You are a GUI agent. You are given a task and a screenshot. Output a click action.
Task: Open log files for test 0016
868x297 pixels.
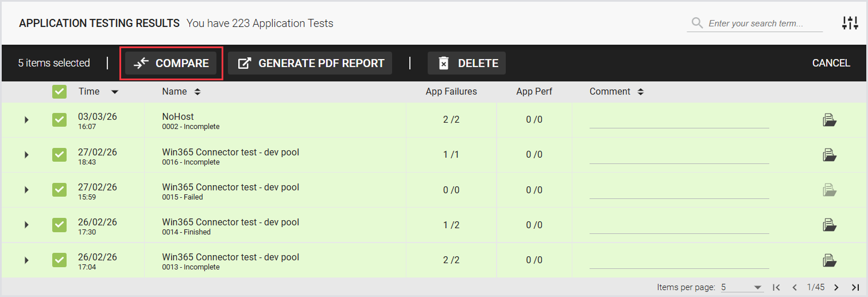pos(829,155)
